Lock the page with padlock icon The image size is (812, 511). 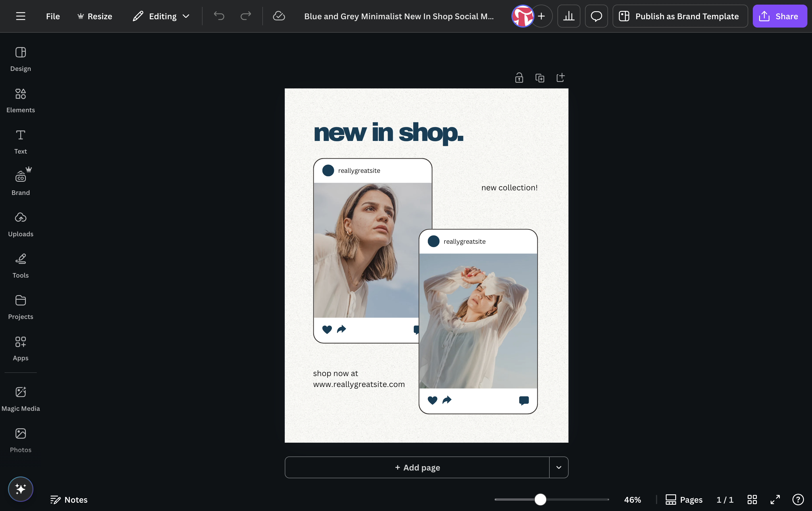(519, 78)
